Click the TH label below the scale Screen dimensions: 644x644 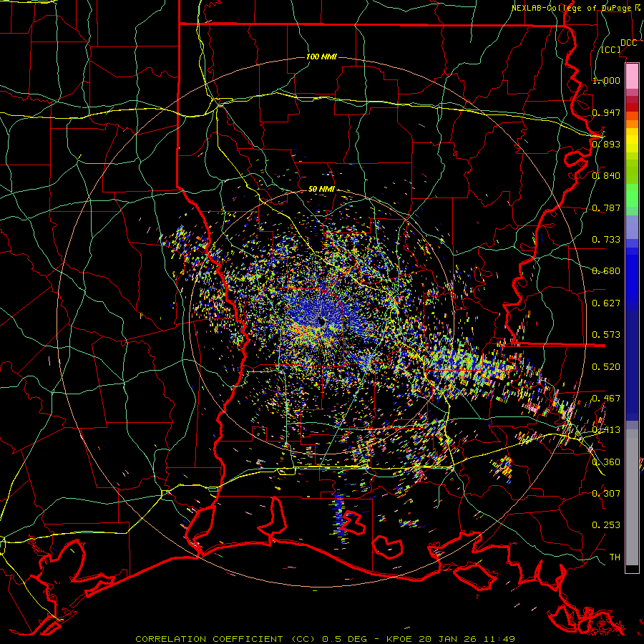[x=615, y=557]
